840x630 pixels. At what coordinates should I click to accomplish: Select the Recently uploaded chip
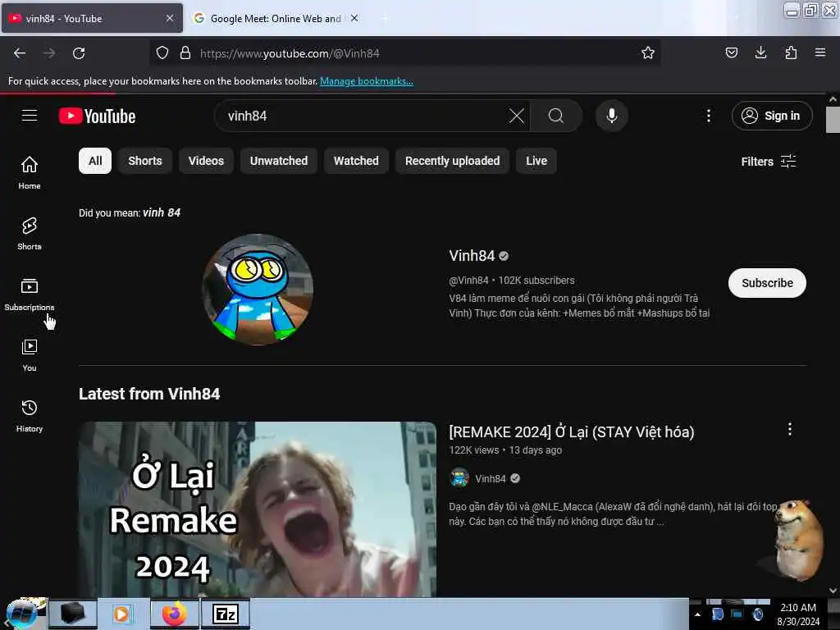(452, 161)
